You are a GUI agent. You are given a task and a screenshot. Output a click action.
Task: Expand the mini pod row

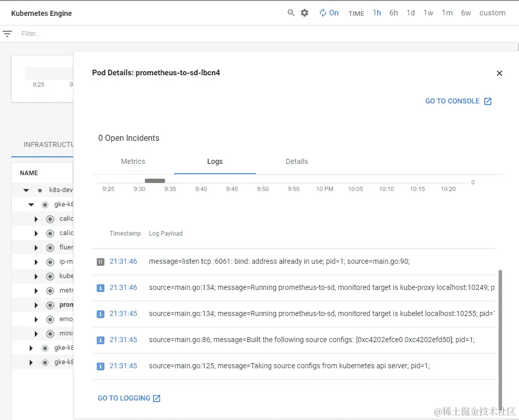tap(36, 334)
